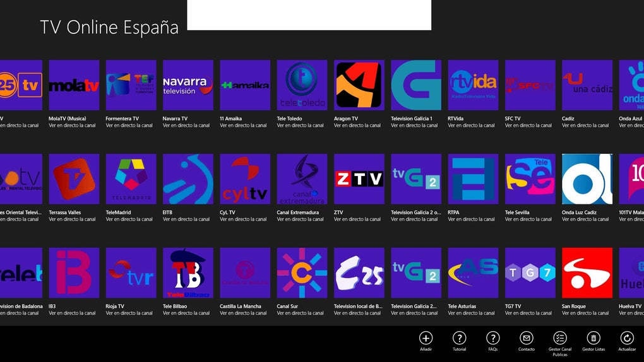Open the Tele Asturias channel tile
This screenshot has width=644, height=362.
tap(473, 272)
